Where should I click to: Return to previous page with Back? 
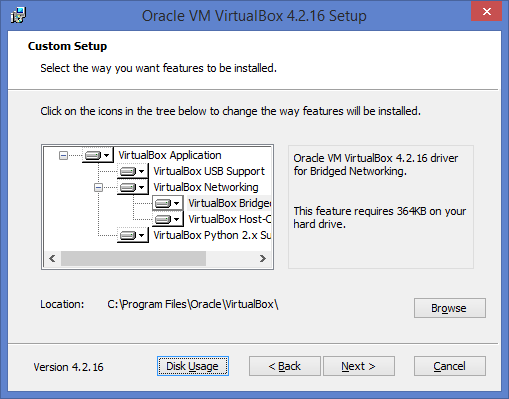285,366
